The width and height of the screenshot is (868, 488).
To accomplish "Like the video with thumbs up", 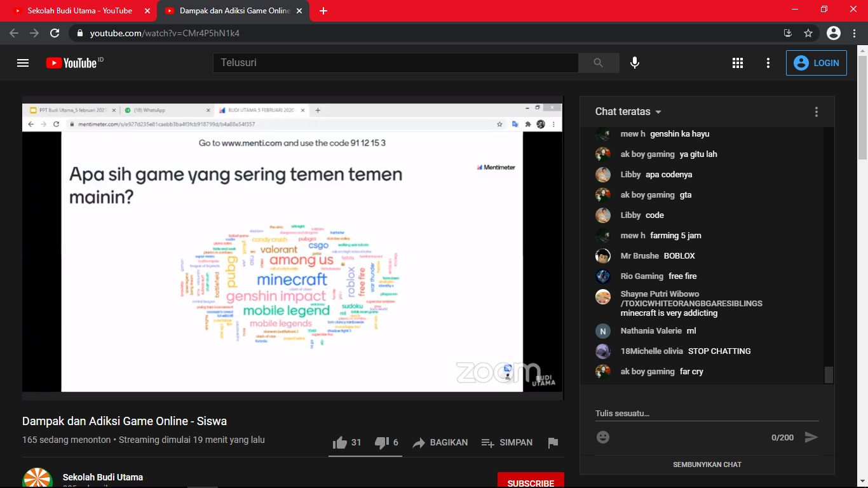I will [341, 443].
